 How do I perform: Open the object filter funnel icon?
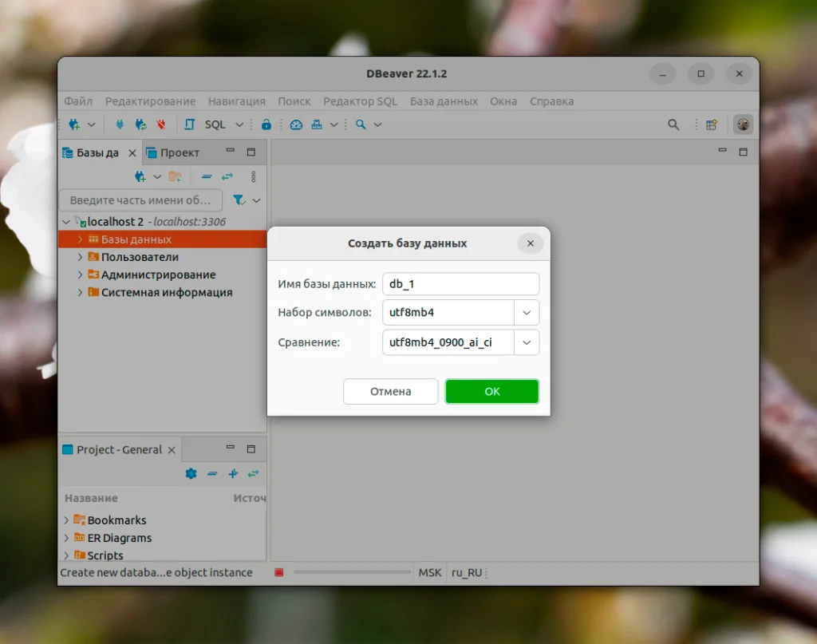[x=239, y=200]
